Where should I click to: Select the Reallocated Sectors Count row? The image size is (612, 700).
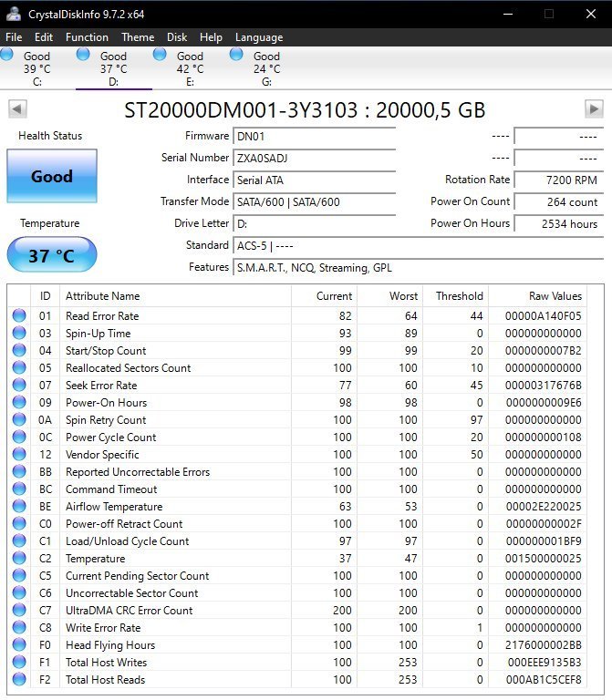click(128, 368)
